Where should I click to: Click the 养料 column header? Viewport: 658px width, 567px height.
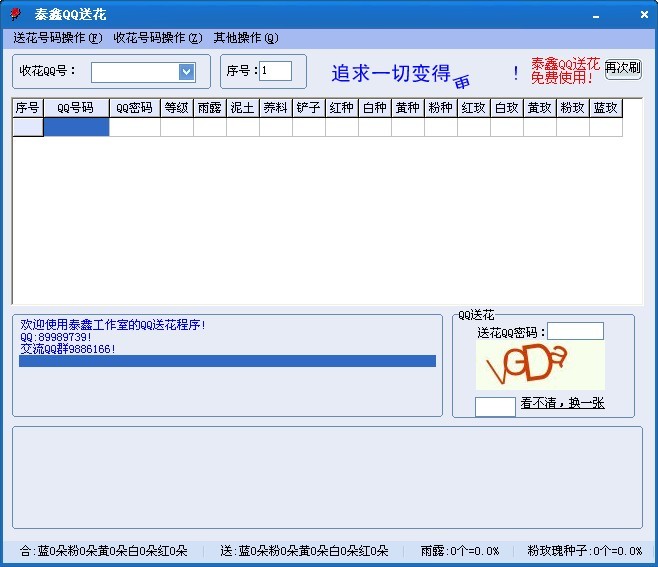pos(276,108)
